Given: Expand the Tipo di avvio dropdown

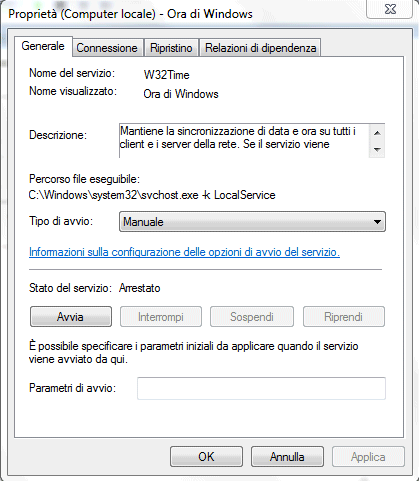Looking at the screenshot, I should [252, 222].
